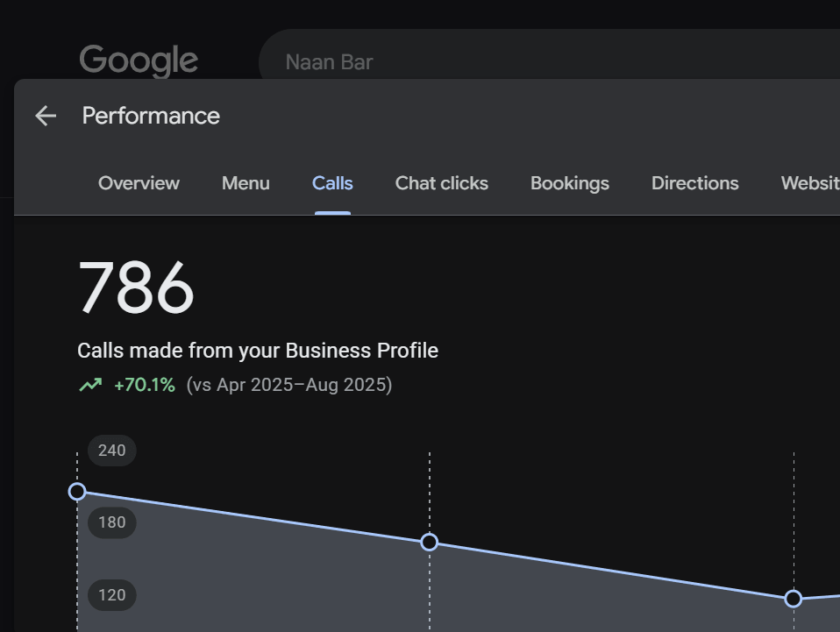Viewport: 840px width, 632px height.
Task: Click the 120 axis label
Action: pos(112,595)
